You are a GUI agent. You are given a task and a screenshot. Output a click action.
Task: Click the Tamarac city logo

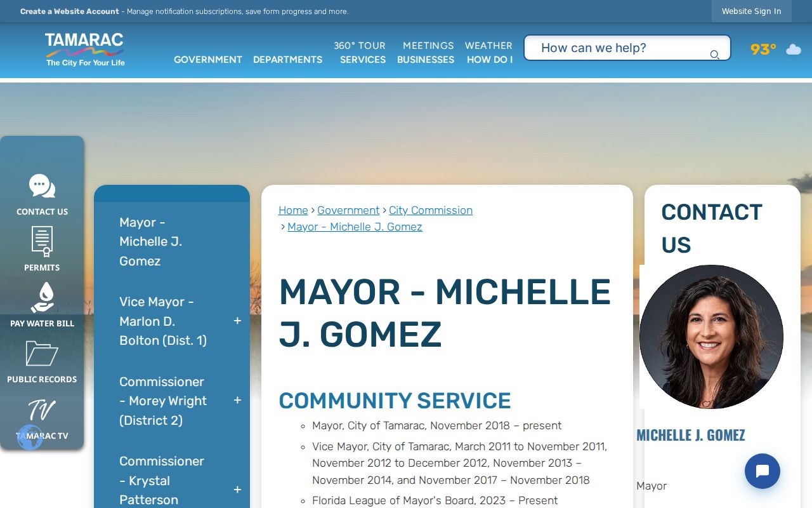pyautogui.click(x=85, y=50)
